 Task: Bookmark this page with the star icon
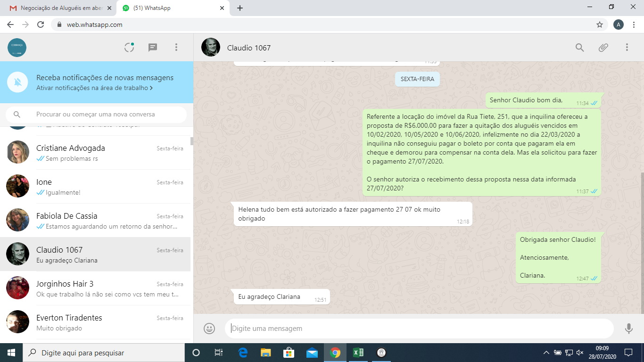coord(600,25)
